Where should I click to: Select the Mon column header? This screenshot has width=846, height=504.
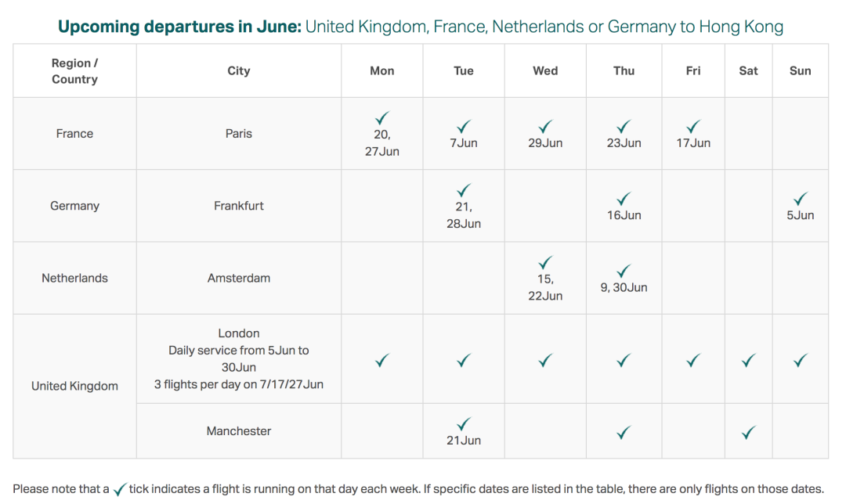[x=382, y=70]
